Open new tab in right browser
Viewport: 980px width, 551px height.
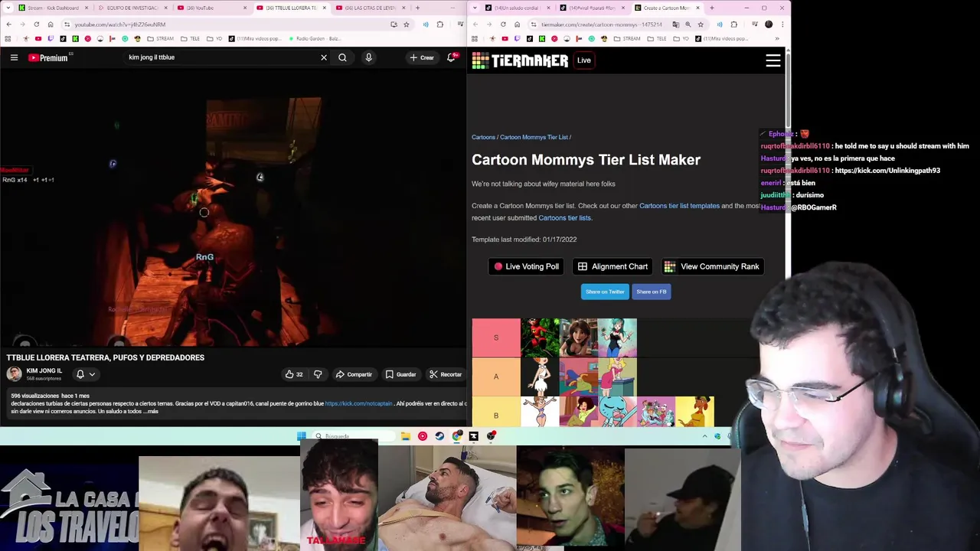click(x=712, y=8)
